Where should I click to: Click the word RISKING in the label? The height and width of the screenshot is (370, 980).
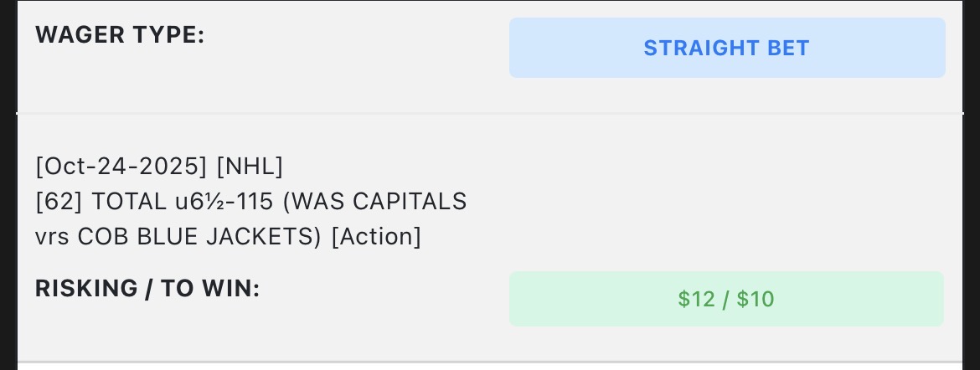point(86,289)
